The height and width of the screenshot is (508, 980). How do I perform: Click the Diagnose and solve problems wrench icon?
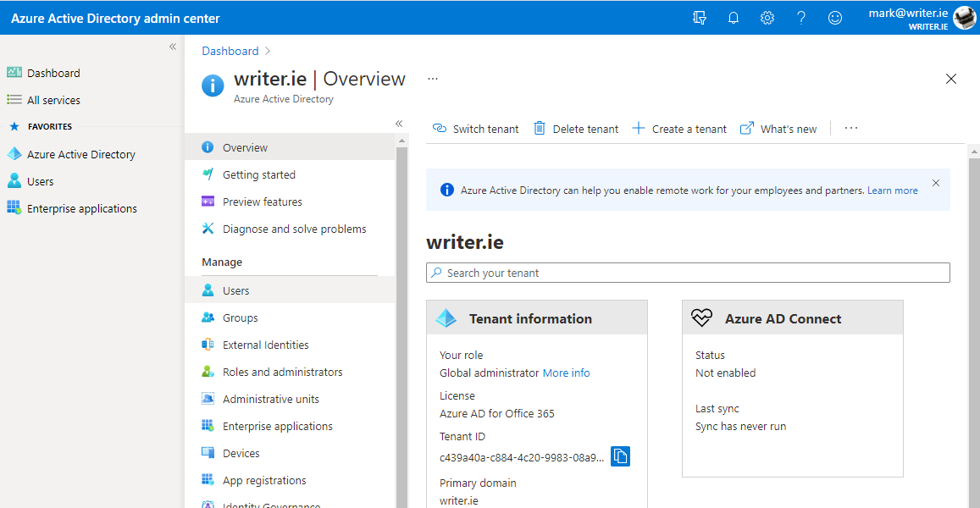coord(208,229)
